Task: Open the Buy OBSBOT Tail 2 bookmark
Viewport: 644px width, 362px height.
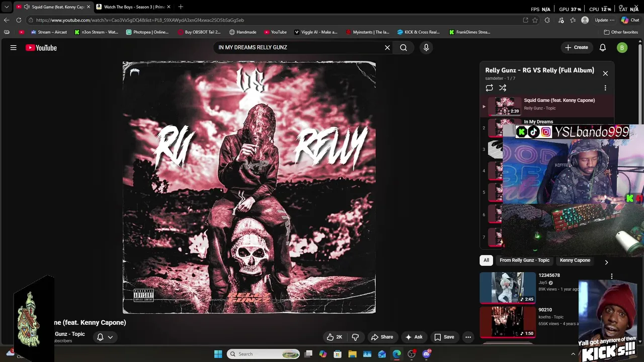Action: click(x=199, y=32)
